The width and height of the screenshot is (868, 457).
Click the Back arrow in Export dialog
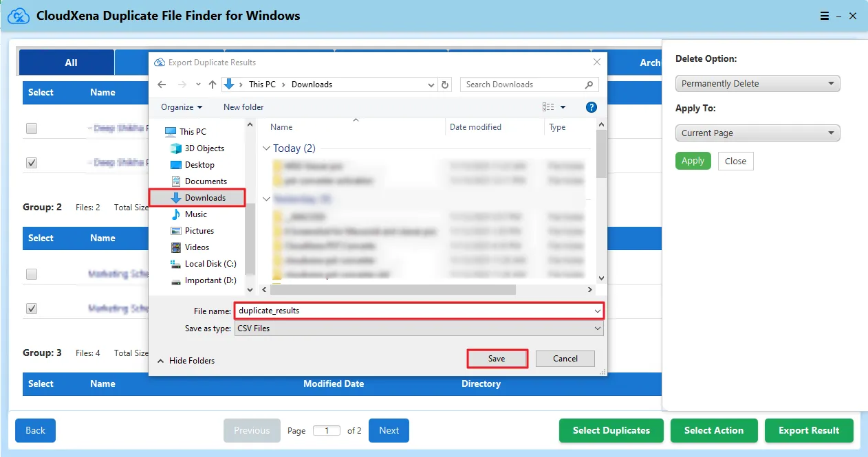162,85
